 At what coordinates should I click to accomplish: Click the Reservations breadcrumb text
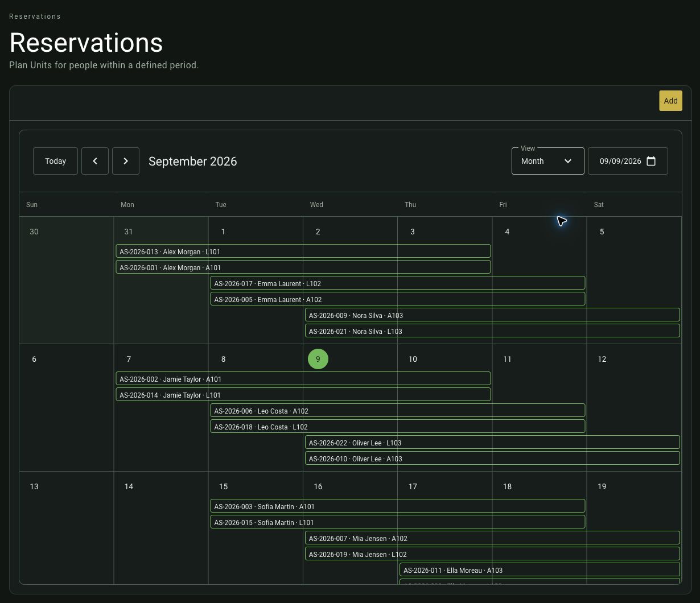click(x=35, y=16)
